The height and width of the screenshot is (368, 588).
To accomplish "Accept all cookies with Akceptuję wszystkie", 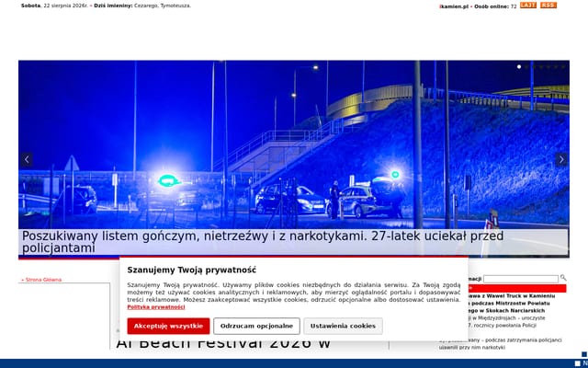I will click(x=168, y=326).
